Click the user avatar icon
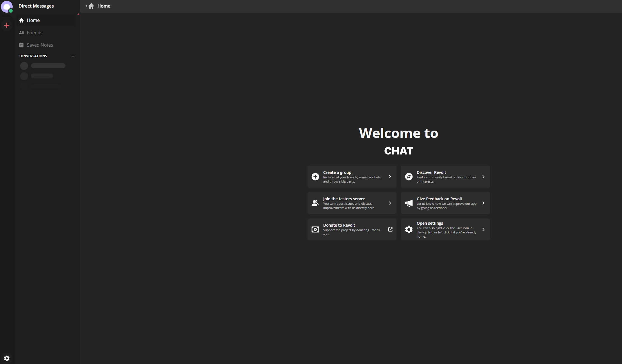622x364 pixels. (x=7, y=6)
